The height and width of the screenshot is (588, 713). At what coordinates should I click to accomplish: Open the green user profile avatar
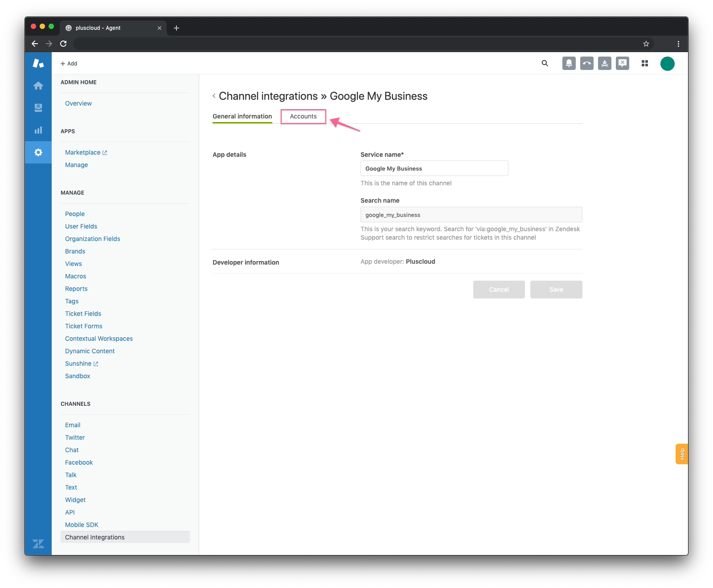[668, 64]
